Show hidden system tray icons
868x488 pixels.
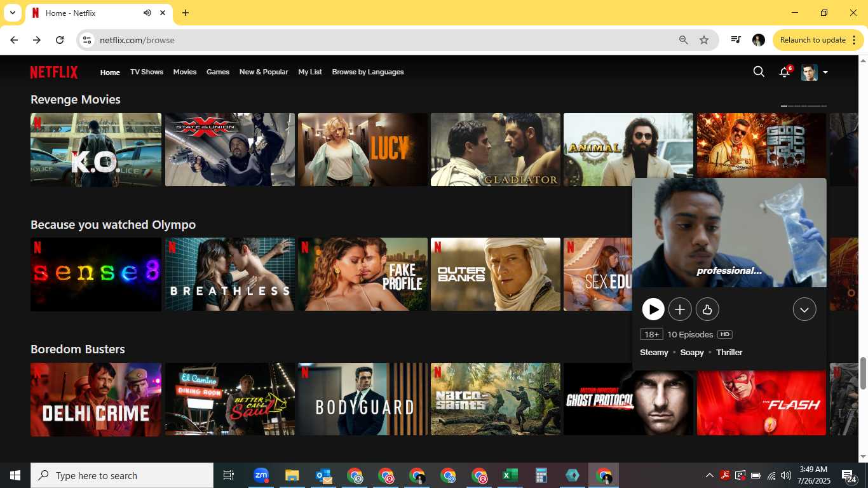click(x=709, y=475)
